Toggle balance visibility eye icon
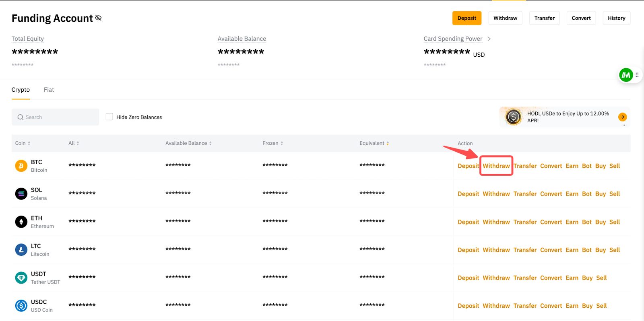Screen dimensions: 644x321 (99, 18)
